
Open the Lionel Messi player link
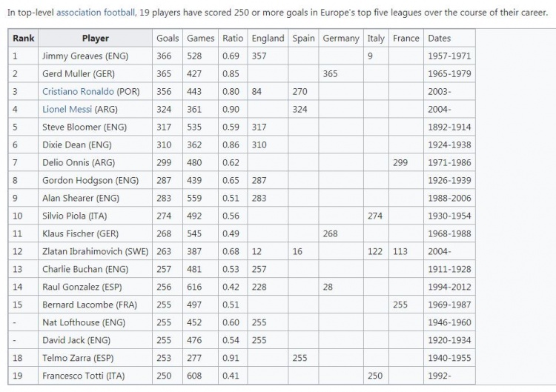click(x=67, y=109)
